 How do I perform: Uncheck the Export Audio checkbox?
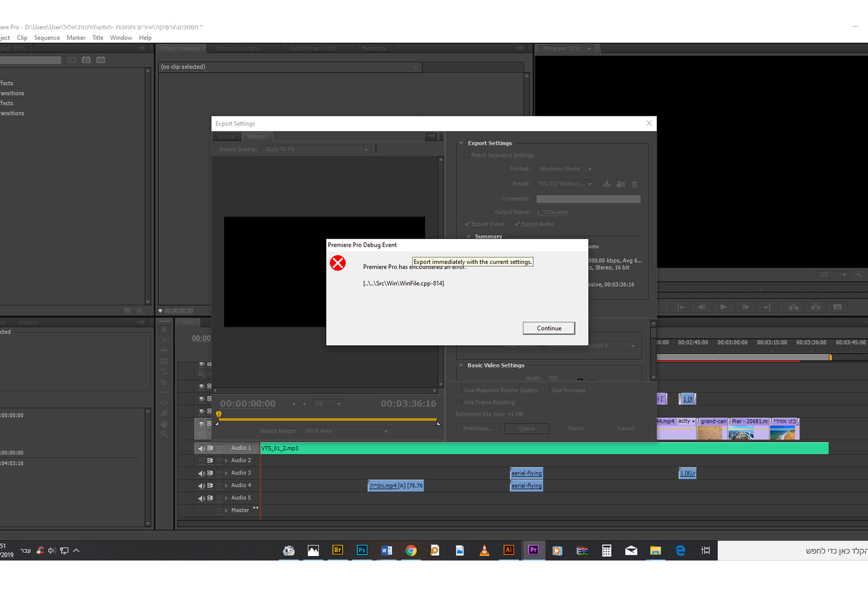click(x=516, y=224)
